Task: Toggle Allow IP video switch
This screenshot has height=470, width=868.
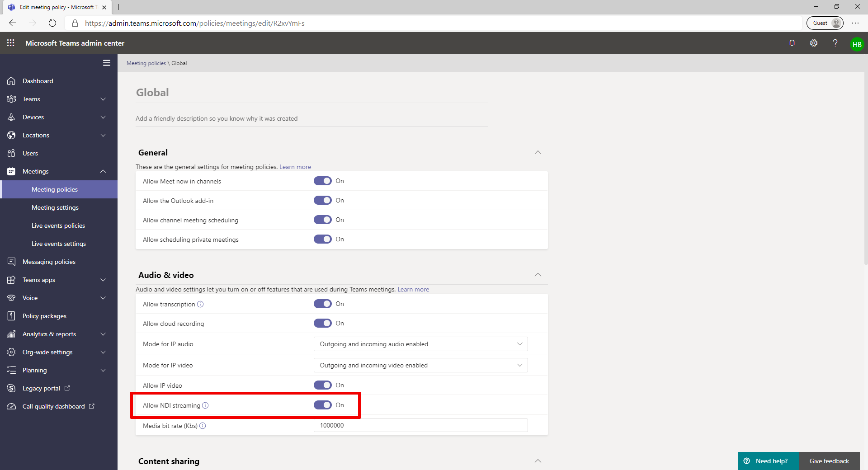Action: [323, 385]
